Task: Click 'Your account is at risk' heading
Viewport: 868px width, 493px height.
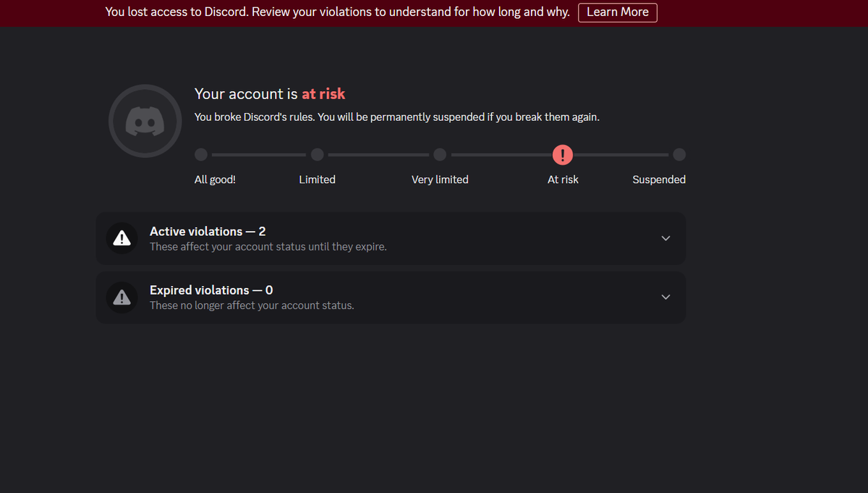Action: (x=270, y=94)
